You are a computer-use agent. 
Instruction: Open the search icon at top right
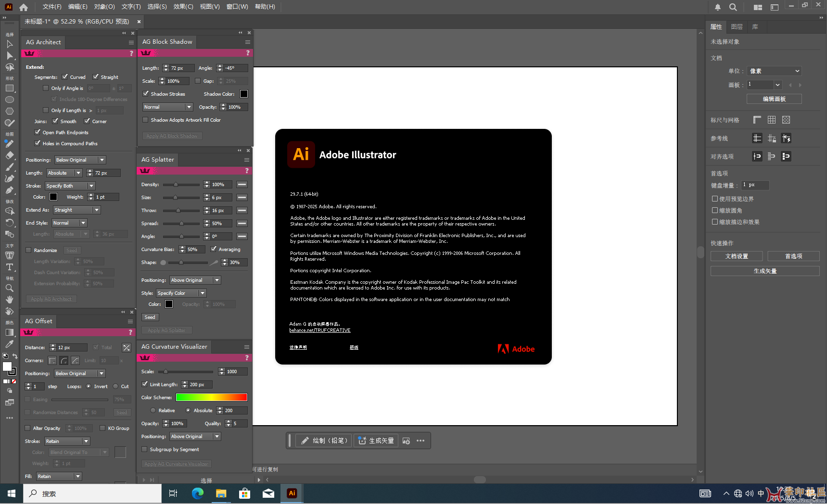pyautogui.click(x=733, y=7)
